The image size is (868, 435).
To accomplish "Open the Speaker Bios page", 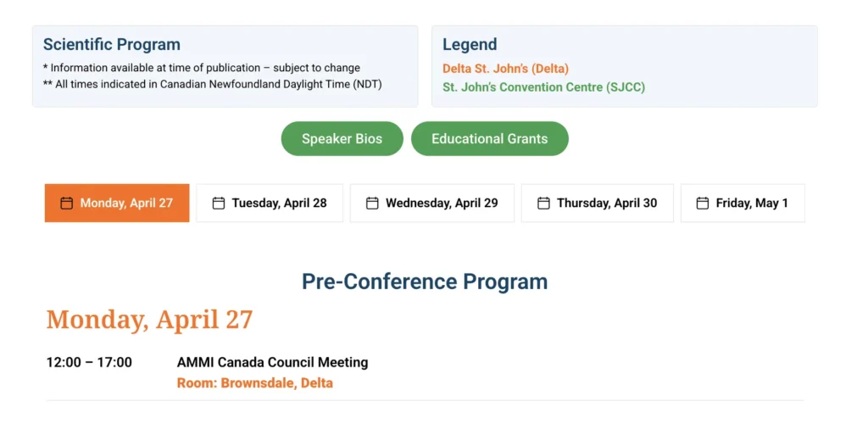I will click(x=342, y=139).
